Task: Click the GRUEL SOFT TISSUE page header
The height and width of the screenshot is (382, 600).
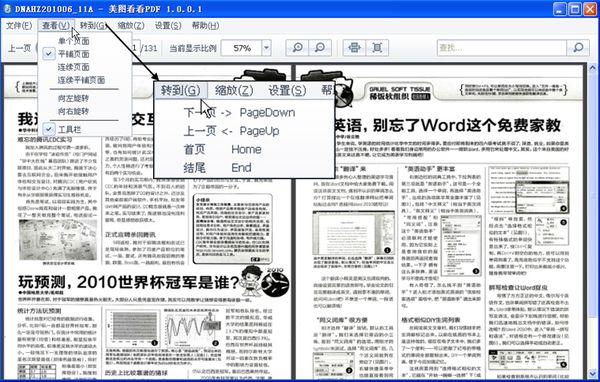Action: [399, 93]
